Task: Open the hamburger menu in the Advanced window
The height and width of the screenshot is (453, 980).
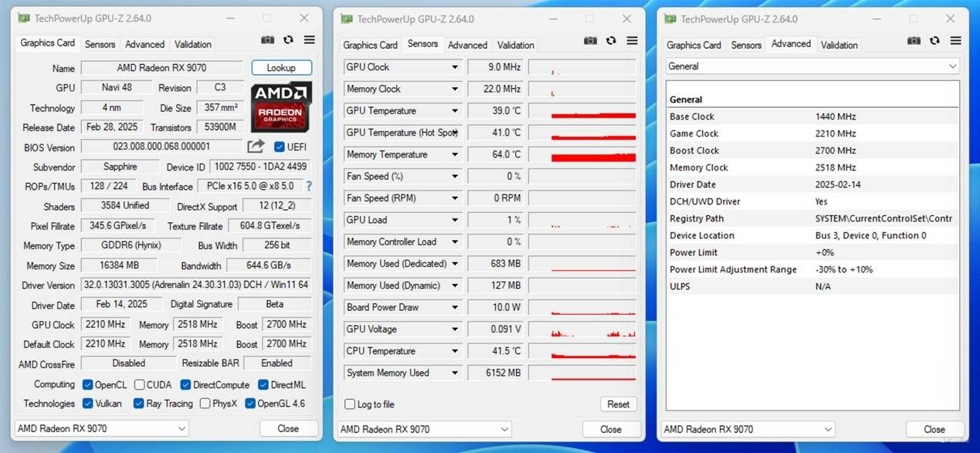Action: pos(955,41)
